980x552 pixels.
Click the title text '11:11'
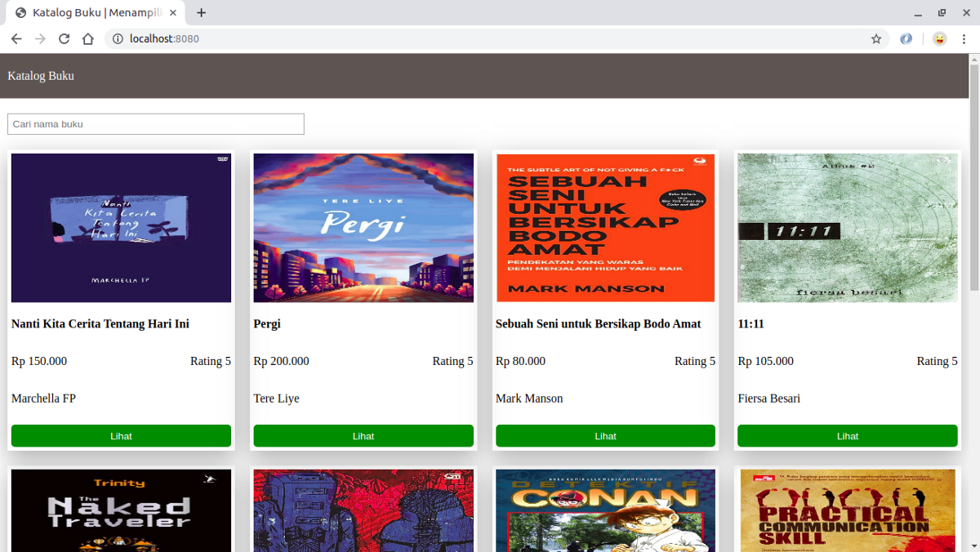click(x=751, y=324)
